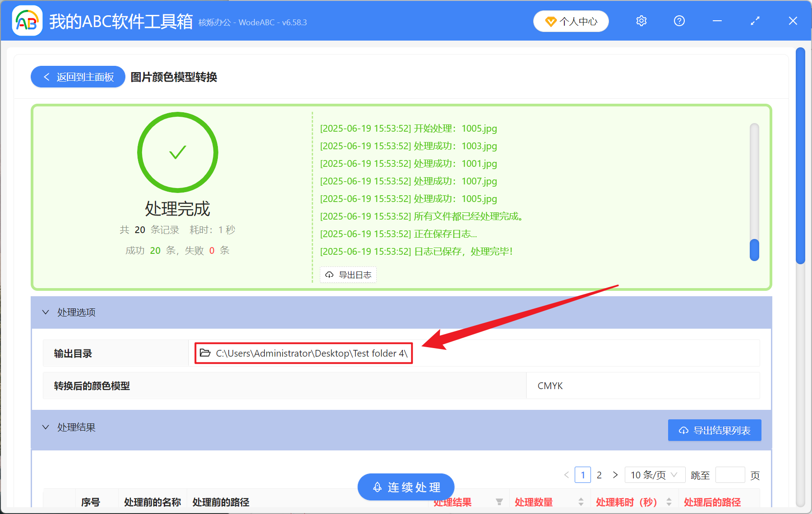Click the filter icon on 处理结果 column

tap(500, 501)
